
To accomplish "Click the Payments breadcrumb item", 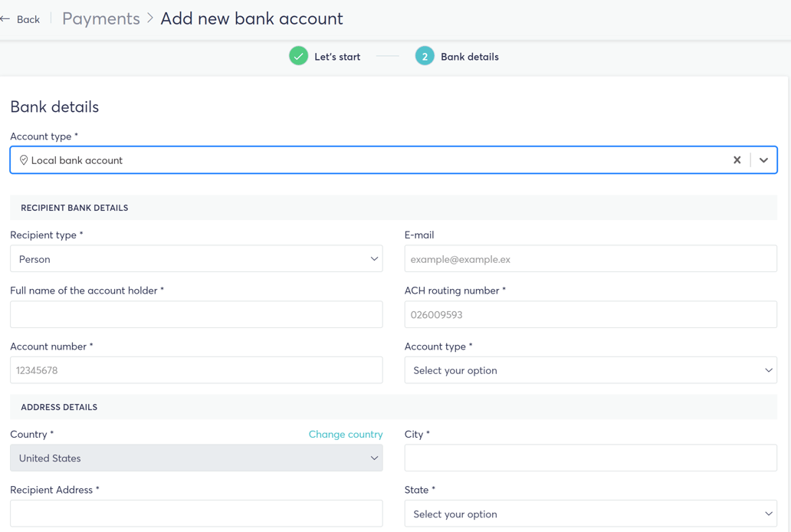I will coord(100,18).
